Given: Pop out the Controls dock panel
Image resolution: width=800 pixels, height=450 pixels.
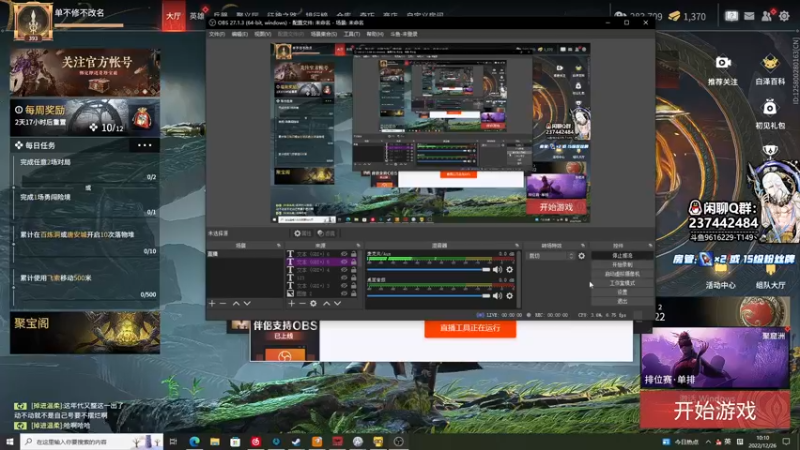Looking at the screenshot, I should click(x=650, y=245).
